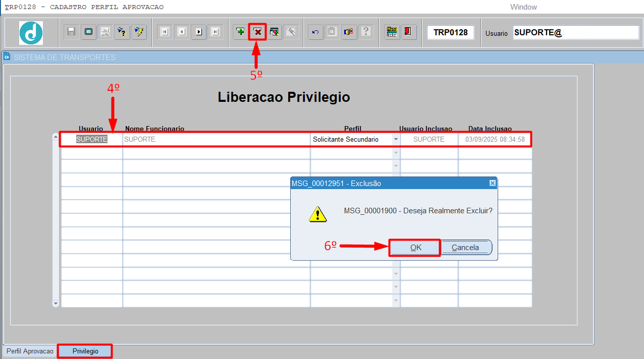Viewport: 644px width, 359px height.
Task: Expand Perfil dropdown in the last row
Action: tap(396, 301)
